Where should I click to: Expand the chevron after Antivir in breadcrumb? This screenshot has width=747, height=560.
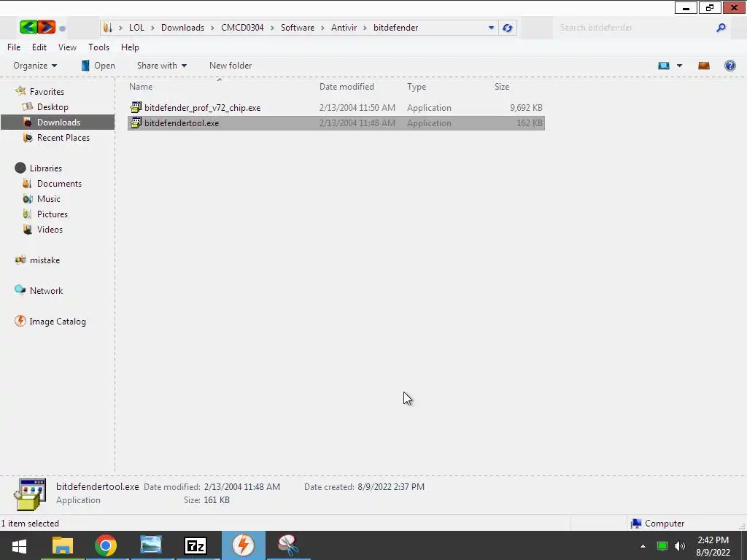[x=365, y=28]
